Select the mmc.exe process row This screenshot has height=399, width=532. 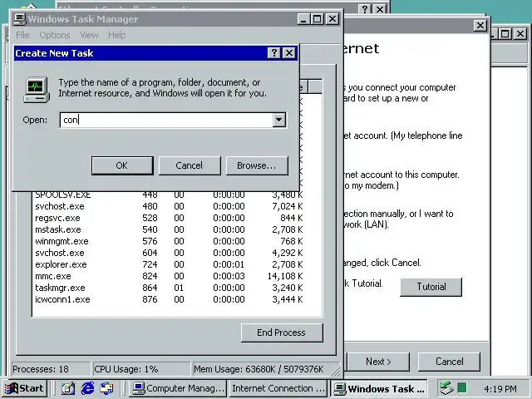click(x=169, y=276)
